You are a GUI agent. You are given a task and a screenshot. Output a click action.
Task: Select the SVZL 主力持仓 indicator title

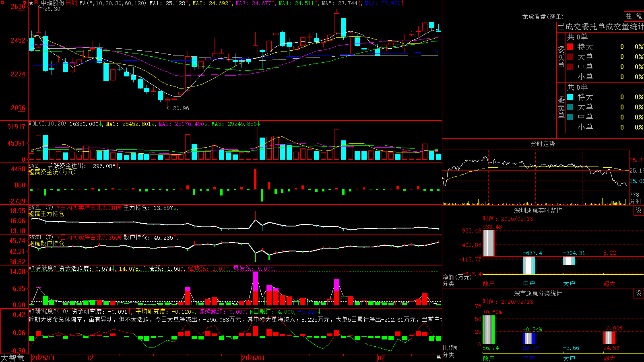[x=41, y=208]
